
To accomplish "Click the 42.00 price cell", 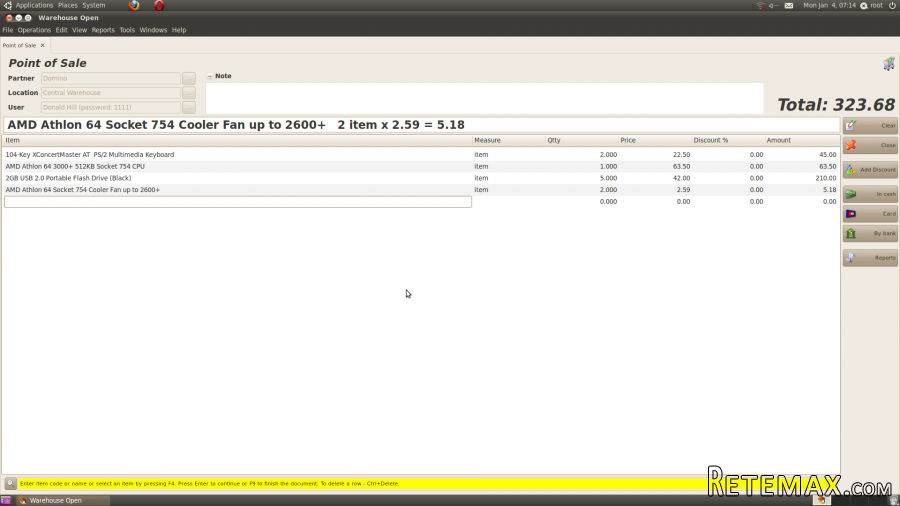I will click(681, 178).
